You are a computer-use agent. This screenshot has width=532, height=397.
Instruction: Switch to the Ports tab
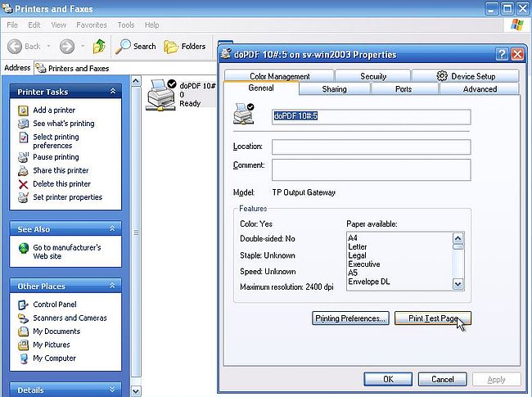point(404,89)
